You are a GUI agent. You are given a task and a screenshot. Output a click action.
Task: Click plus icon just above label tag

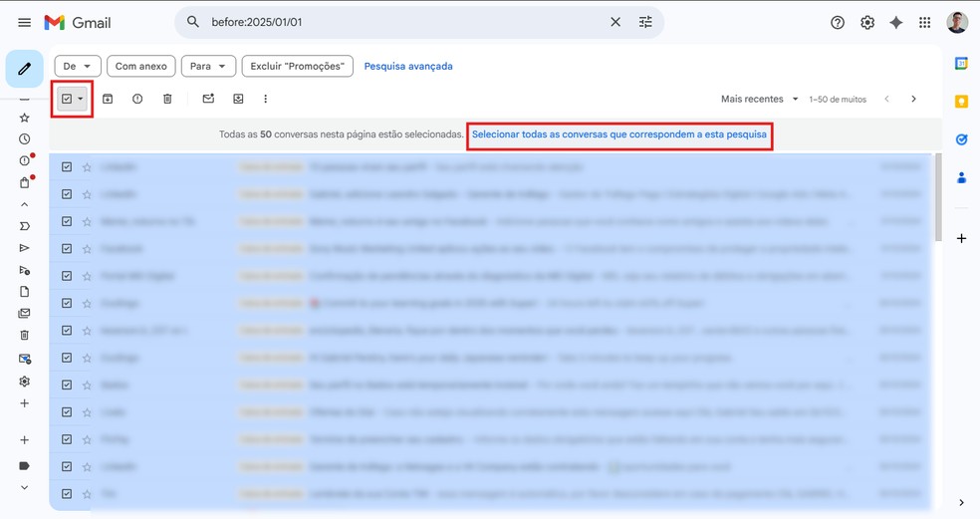pyautogui.click(x=24, y=440)
